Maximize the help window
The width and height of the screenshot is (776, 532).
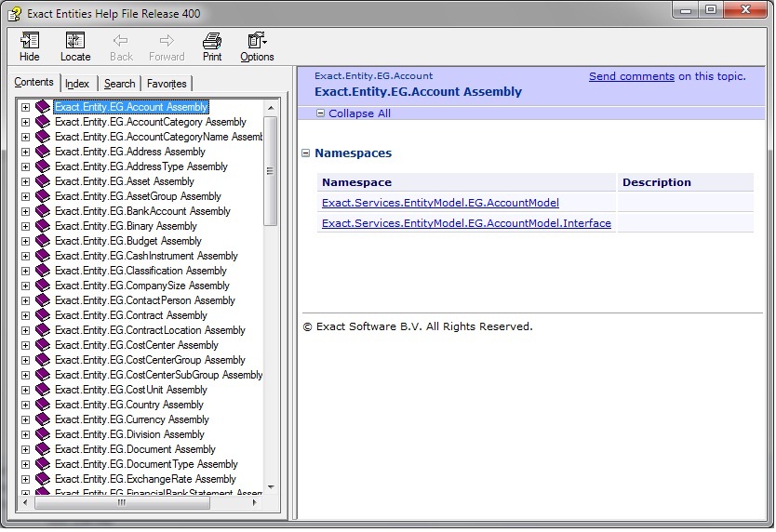point(711,10)
